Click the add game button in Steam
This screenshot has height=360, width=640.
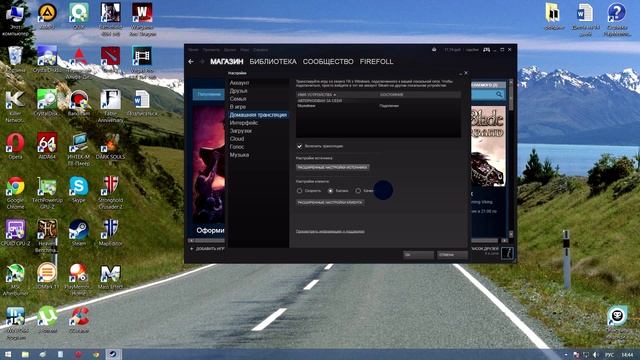207,249
